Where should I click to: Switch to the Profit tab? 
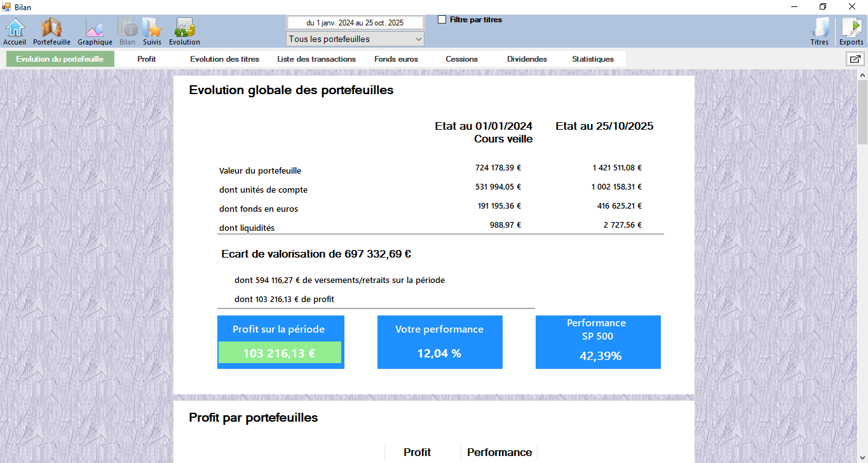coord(147,59)
